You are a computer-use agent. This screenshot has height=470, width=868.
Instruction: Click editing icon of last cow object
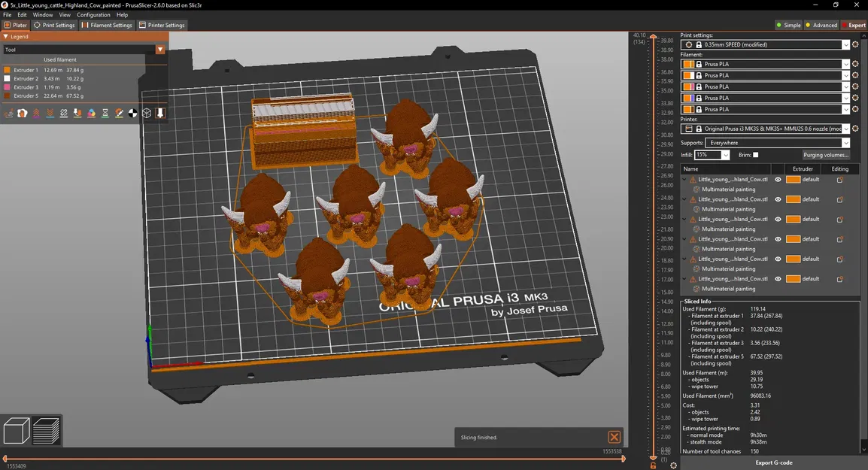(x=839, y=279)
